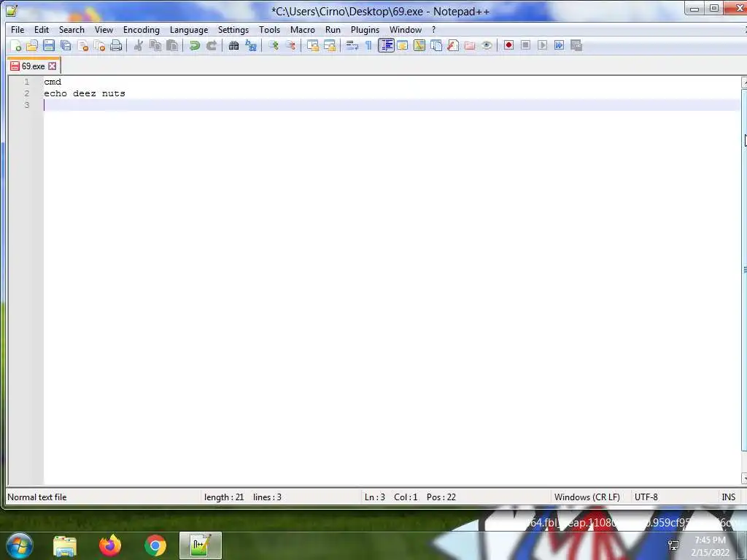Click Save Current Recorded Macro icon
Viewport: 747px width, 560px height.
coord(576,45)
